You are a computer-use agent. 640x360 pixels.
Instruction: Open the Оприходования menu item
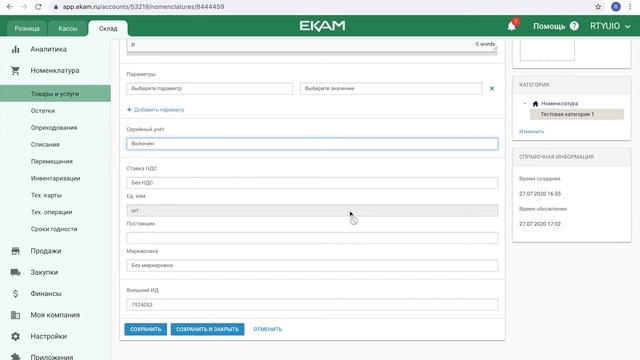click(x=54, y=127)
